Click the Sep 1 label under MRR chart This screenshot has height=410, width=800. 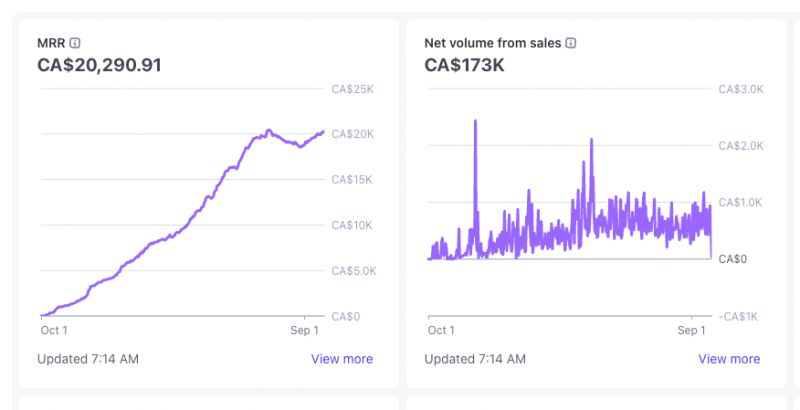point(304,330)
